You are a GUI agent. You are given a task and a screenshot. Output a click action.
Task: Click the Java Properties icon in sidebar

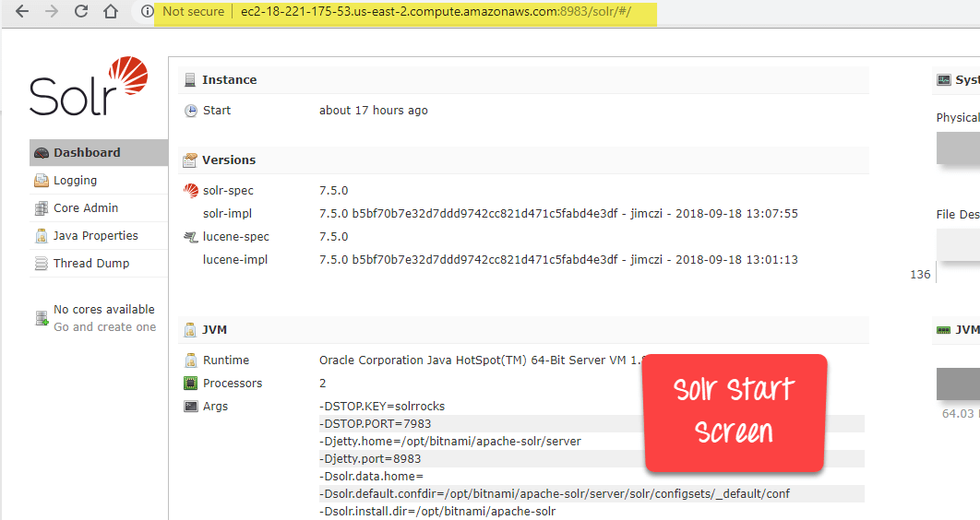[x=41, y=236]
